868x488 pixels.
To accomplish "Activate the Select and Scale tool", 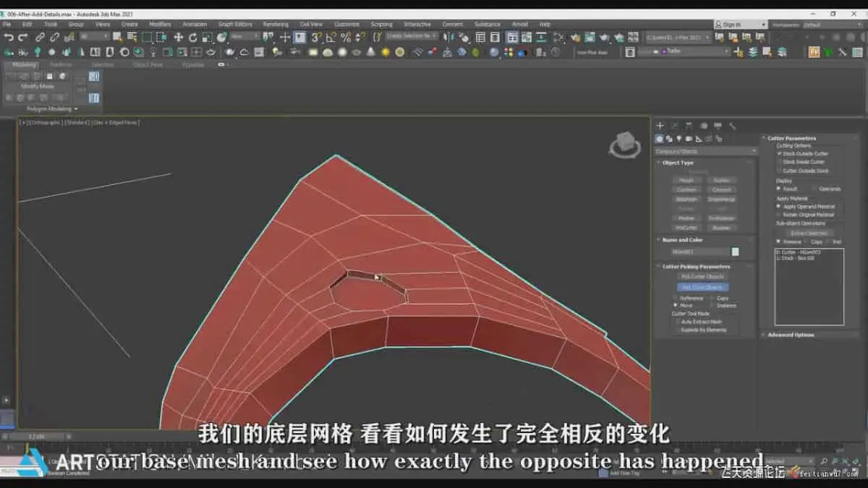I will pyautogui.click(x=208, y=38).
